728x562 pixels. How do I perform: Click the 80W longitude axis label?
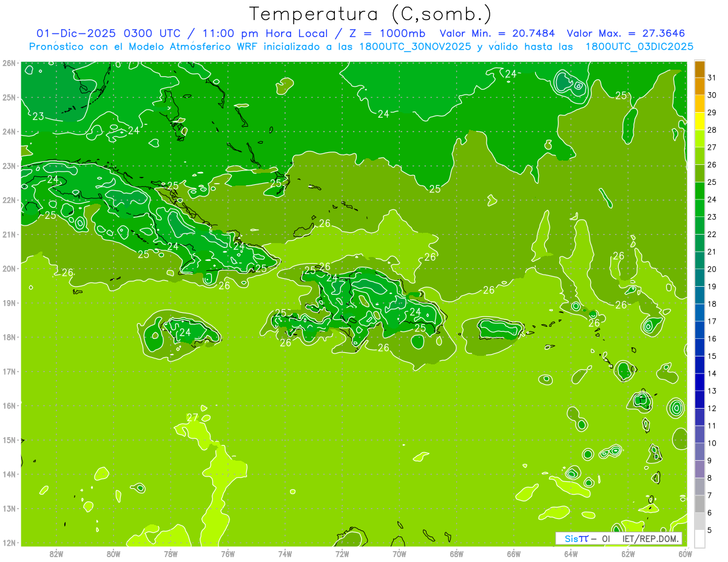(113, 554)
